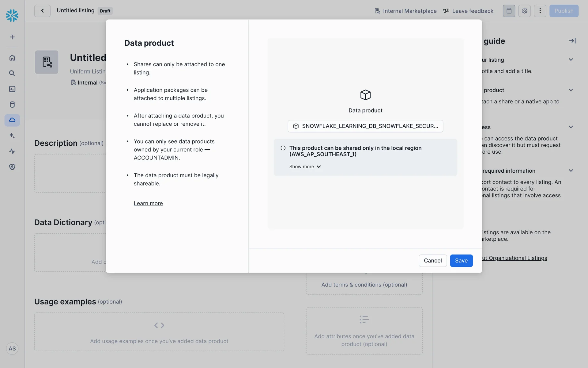
Task: Click the Save button
Action: pyautogui.click(x=461, y=261)
